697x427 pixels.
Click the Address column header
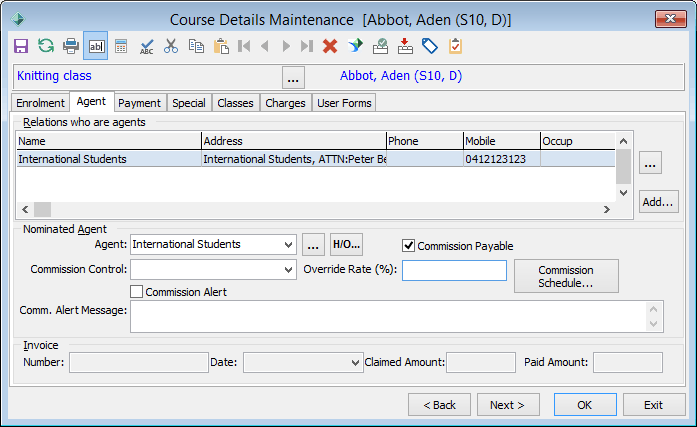click(x=294, y=141)
